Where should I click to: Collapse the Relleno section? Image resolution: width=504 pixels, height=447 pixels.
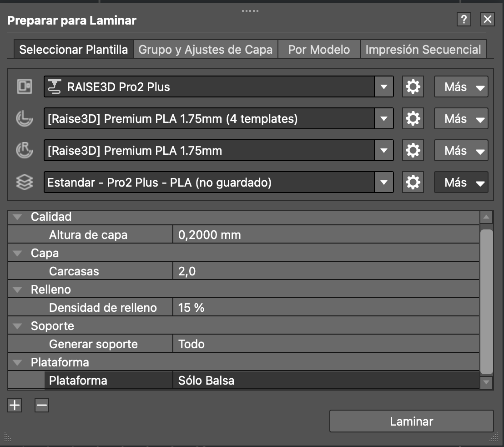pyautogui.click(x=17, y=290)
